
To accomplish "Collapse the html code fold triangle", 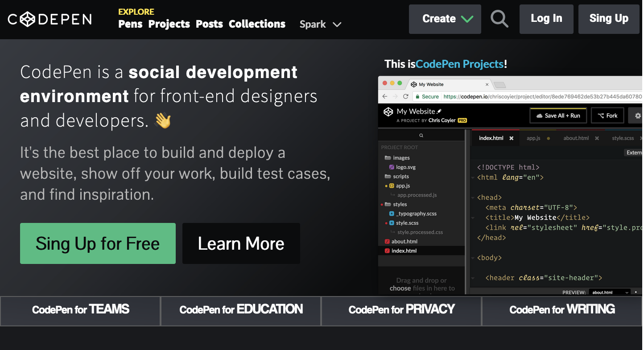I will click(x=473, y=177).
